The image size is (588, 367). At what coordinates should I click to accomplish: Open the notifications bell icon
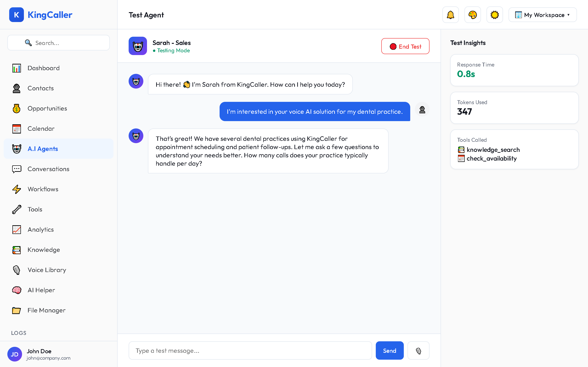click(x=450, y=14)
